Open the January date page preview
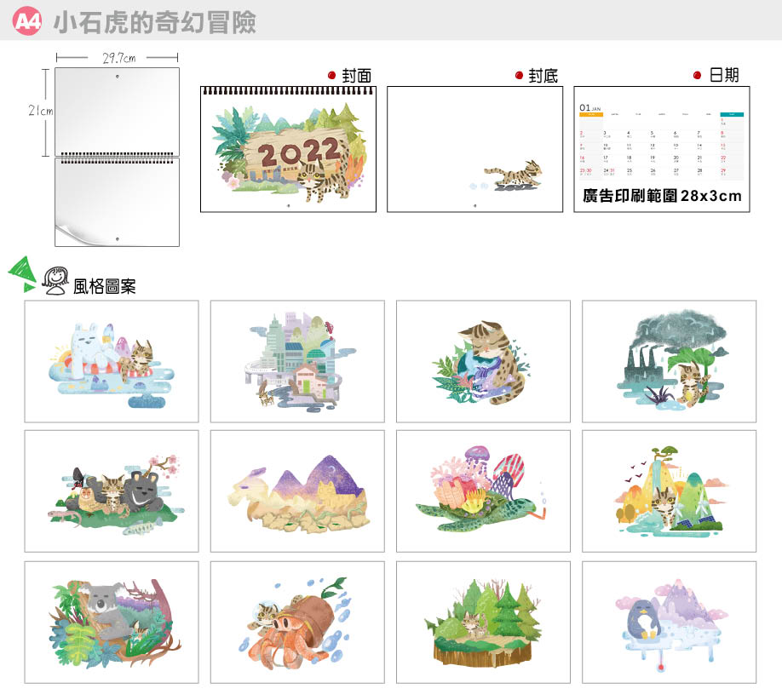The height and width of the screenshot is (700, 782). (x=662, y=141)
